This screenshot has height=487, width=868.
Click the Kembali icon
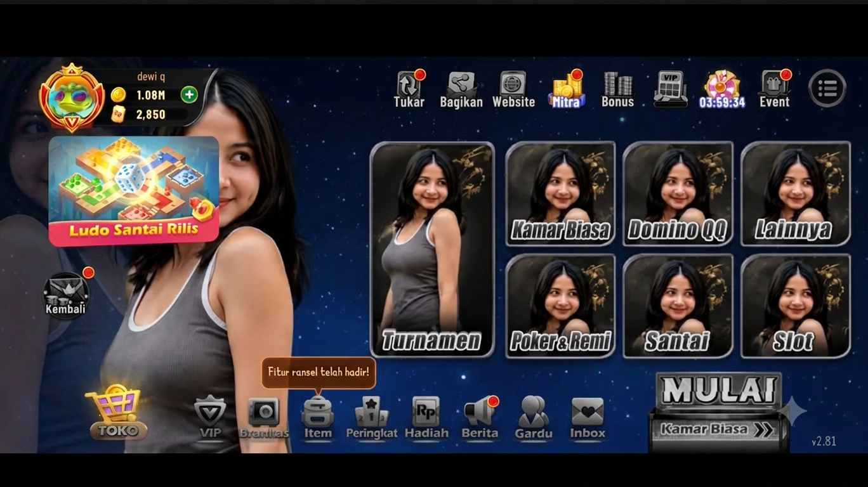[65, 295]
